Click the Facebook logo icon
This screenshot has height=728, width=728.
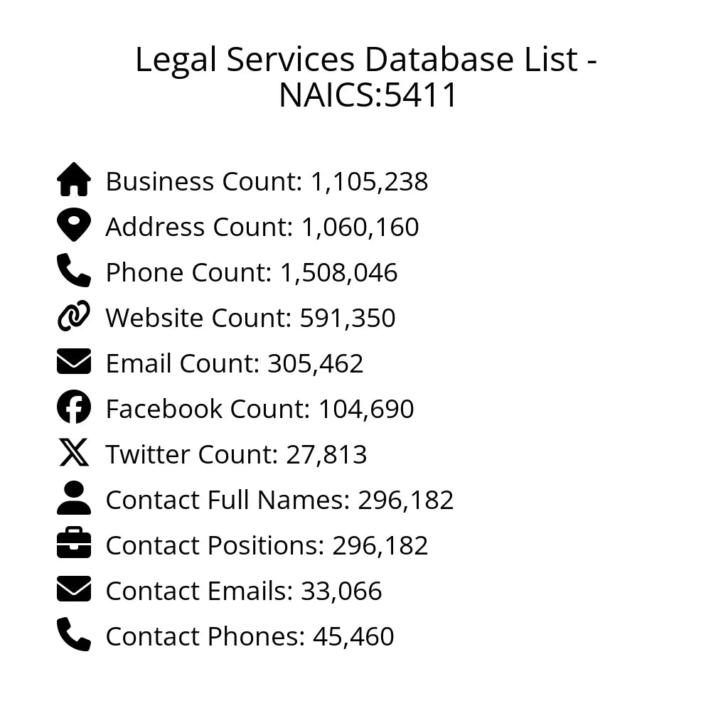[74, 407]
